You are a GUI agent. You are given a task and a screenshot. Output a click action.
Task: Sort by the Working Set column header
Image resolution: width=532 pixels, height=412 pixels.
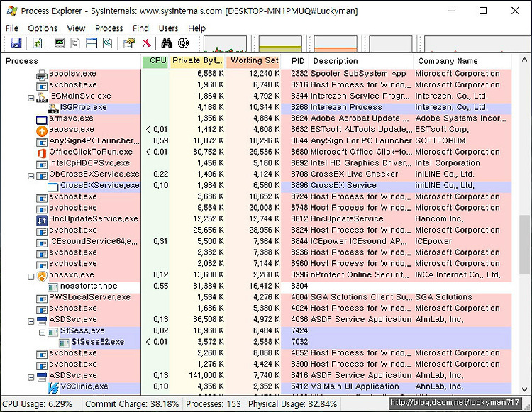(x=253, y=62)
